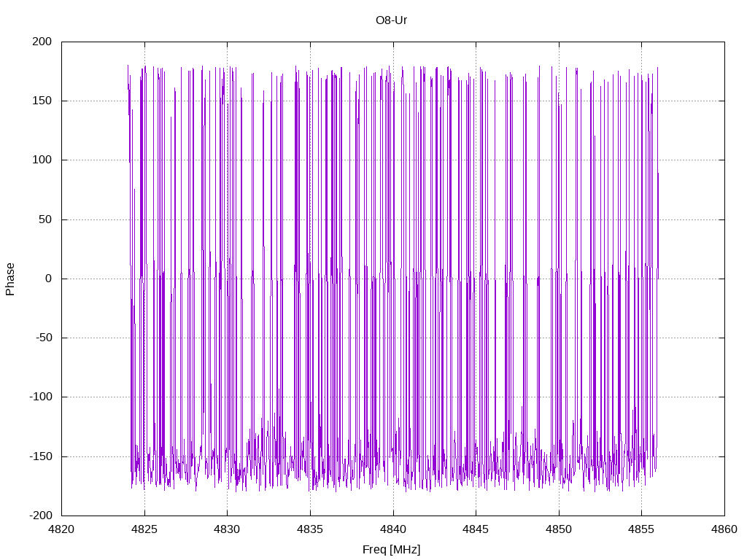Click the x-axis tick label 4830
This screenshot has width=747, height=560.
(x=228, y=529)
